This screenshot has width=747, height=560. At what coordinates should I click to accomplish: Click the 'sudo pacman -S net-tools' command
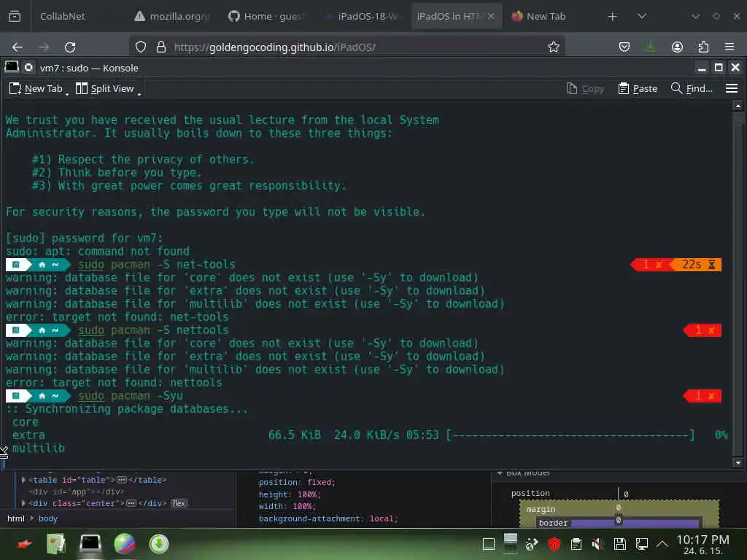pyautogui.click(x=157, y=264)
